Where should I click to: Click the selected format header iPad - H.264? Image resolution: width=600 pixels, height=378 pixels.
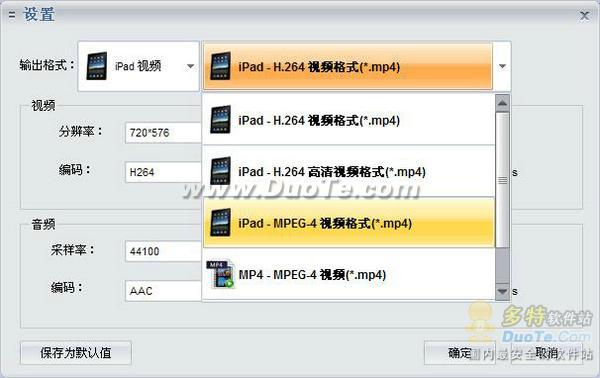click(347, 66)
